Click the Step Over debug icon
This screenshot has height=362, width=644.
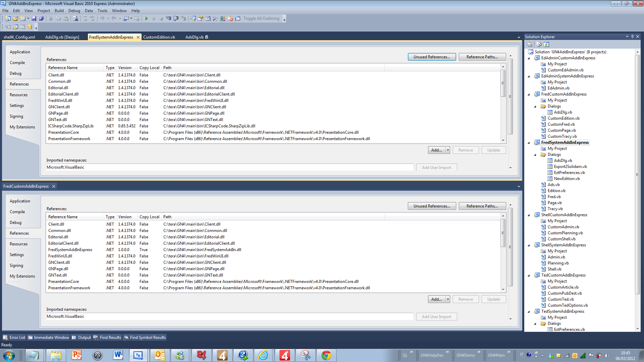176,18
